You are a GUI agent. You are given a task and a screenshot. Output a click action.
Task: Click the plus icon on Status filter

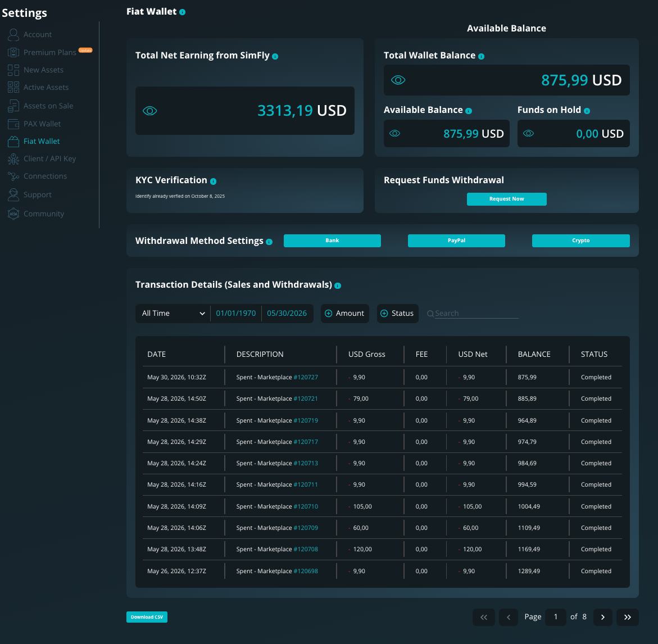pos(384,314)
